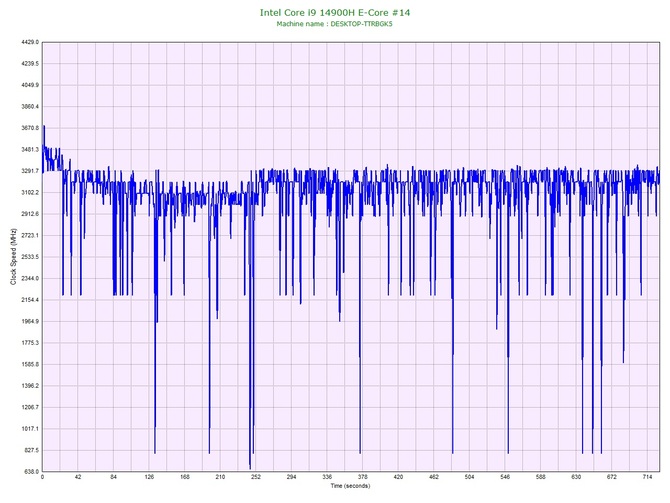Click the 'Clock Speed (MHz)' axis label

point(13,257)
